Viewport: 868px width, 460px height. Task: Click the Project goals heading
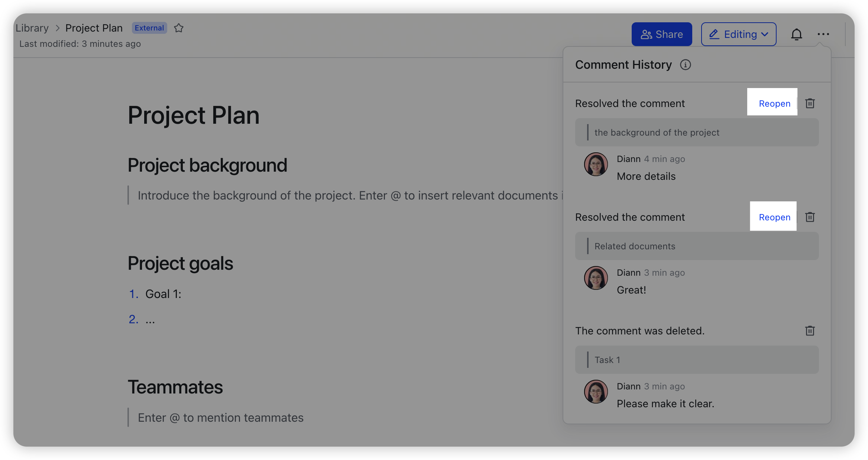click(180, 263)
